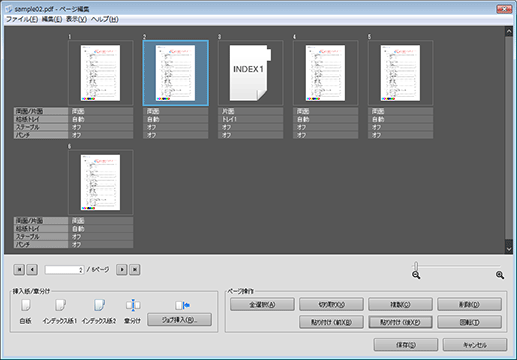Go to previous page arrow
517x360 pixels.
coord(32,269)
